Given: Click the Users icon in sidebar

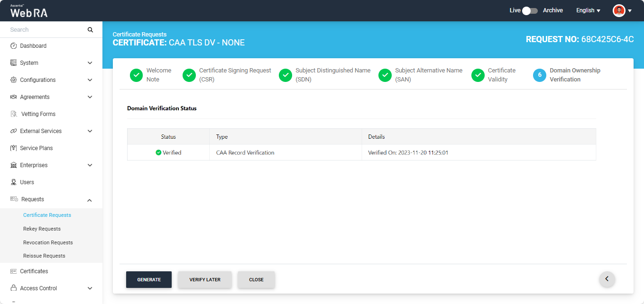Looking at the screenshot, I should (14, 182).
